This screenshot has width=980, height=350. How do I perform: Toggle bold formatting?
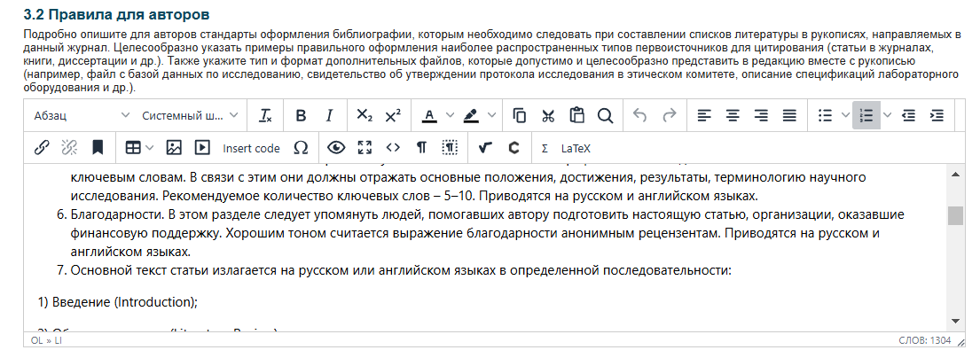301,115
